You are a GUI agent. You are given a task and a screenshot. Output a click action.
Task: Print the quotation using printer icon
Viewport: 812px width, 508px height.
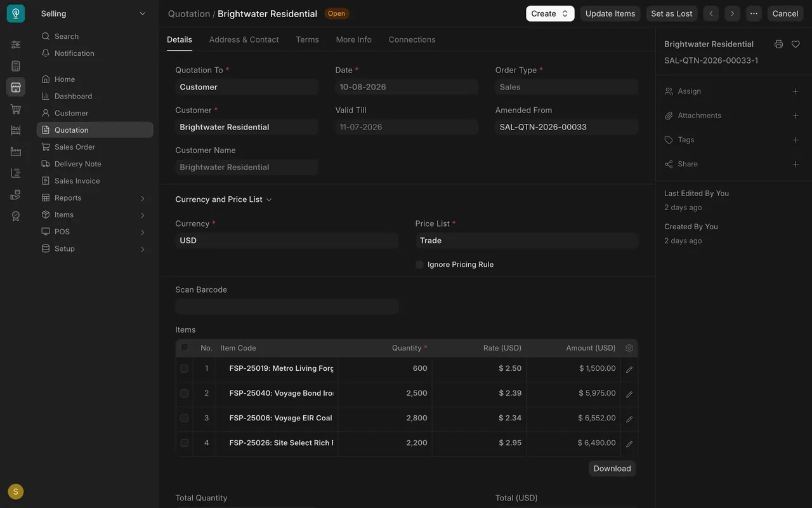[x=778, y=44]
